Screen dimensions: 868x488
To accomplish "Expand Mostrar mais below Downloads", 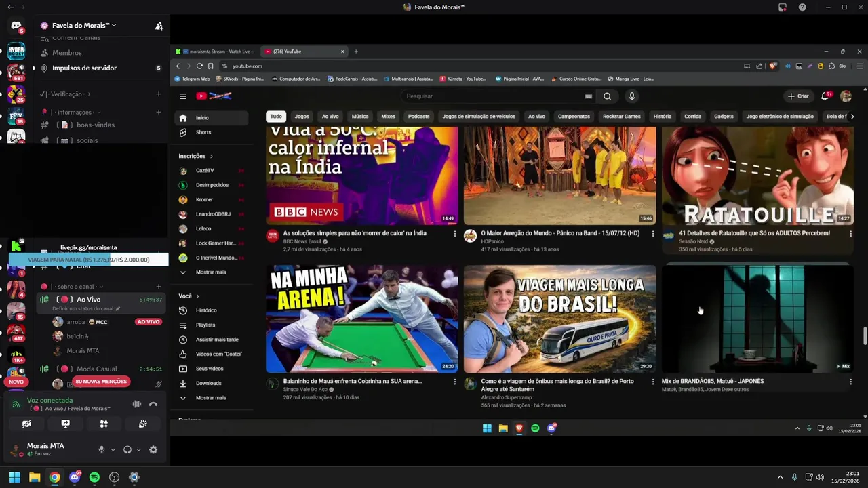I will click(x=211, y=398).
